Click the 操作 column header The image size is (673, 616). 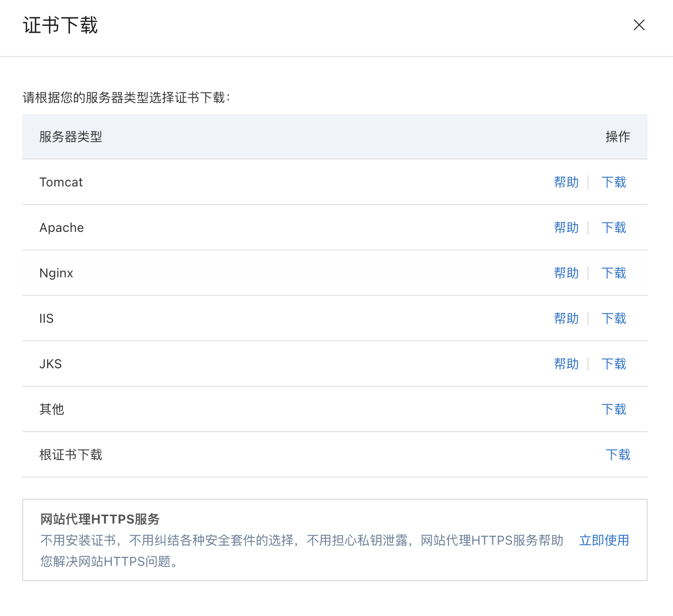pos(618,137)
